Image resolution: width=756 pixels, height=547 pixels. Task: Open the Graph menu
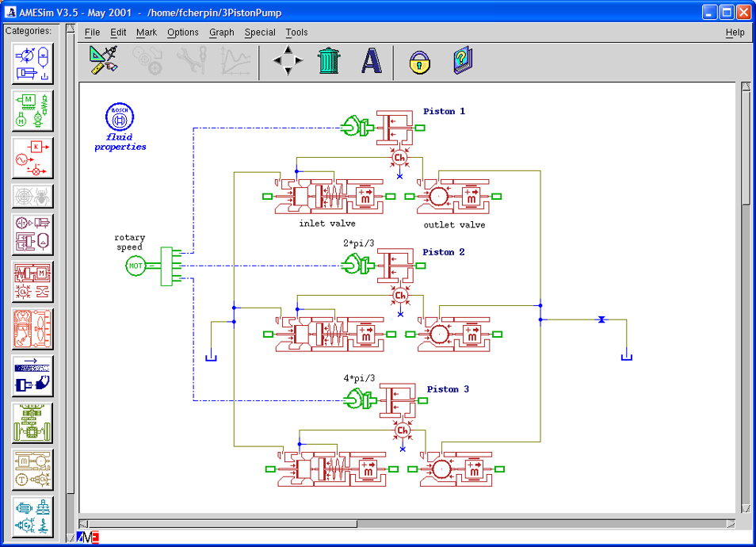[221, 33]
